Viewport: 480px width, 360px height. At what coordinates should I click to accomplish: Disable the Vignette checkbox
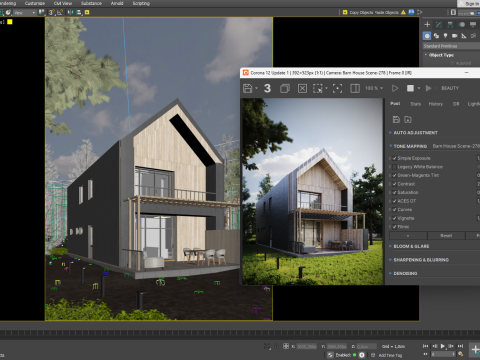395,218
